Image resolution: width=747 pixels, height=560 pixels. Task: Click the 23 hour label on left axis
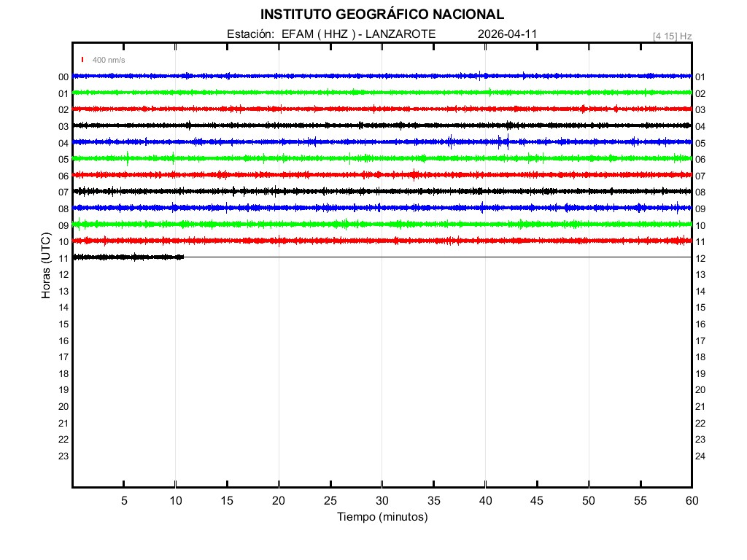tap(63, 456)
